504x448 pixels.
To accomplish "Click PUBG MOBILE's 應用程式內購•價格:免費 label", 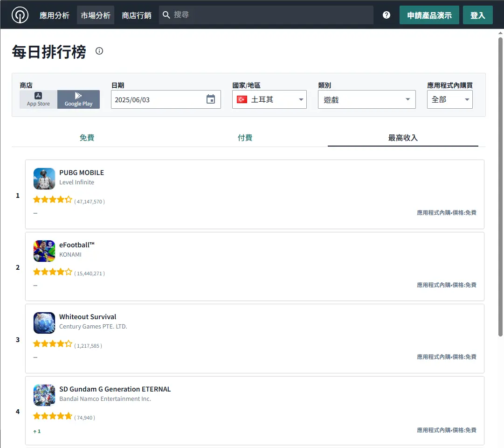I will [x=447, y=213].
